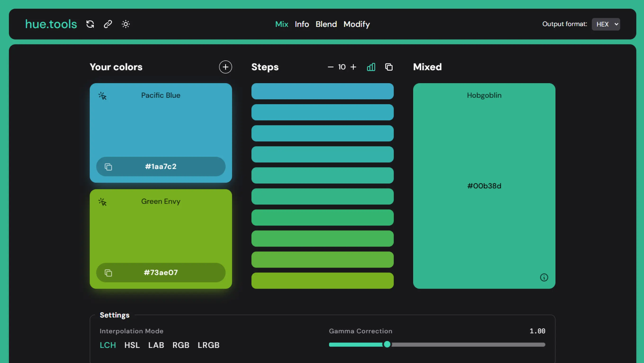Increase steps with plus button
Image resolution: width=644 pixels, height=363 pixels.
pyautogui.click(x=353, y=67)
